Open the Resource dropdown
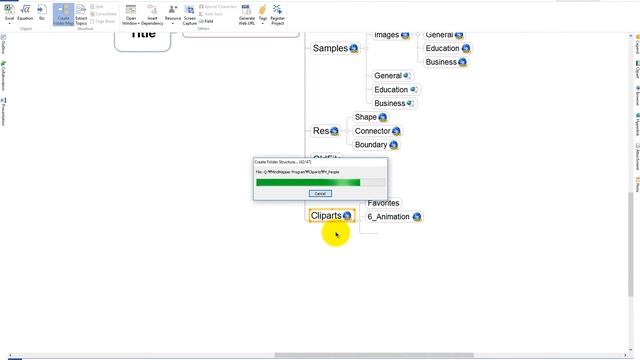The height and width of the screenshot is (360, 640). click(x=173, y=15)
